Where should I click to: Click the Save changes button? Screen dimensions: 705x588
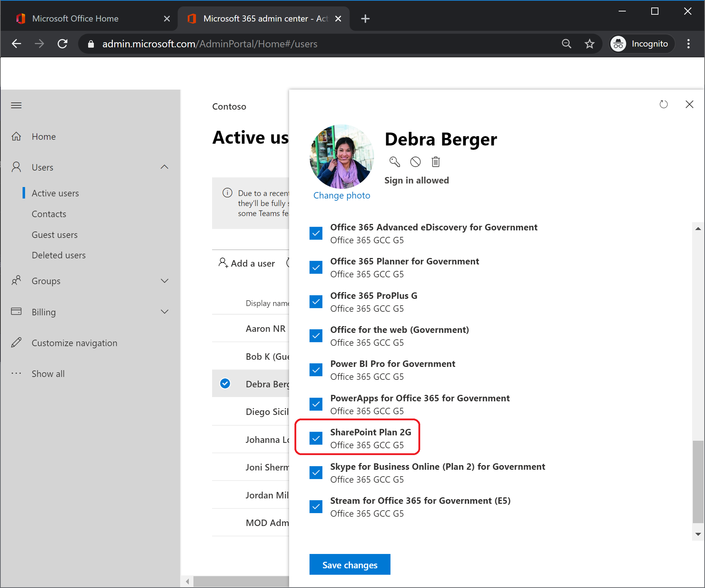click(x=350, y=564)
